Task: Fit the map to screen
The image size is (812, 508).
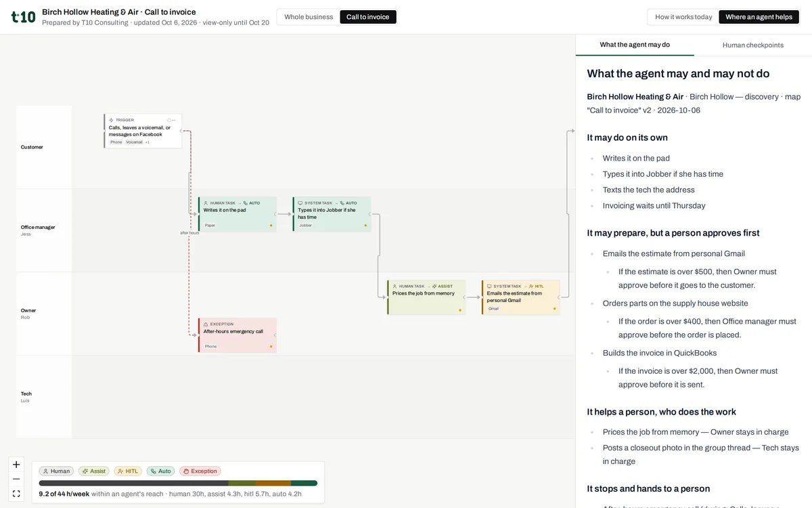Action: point(16,494)
